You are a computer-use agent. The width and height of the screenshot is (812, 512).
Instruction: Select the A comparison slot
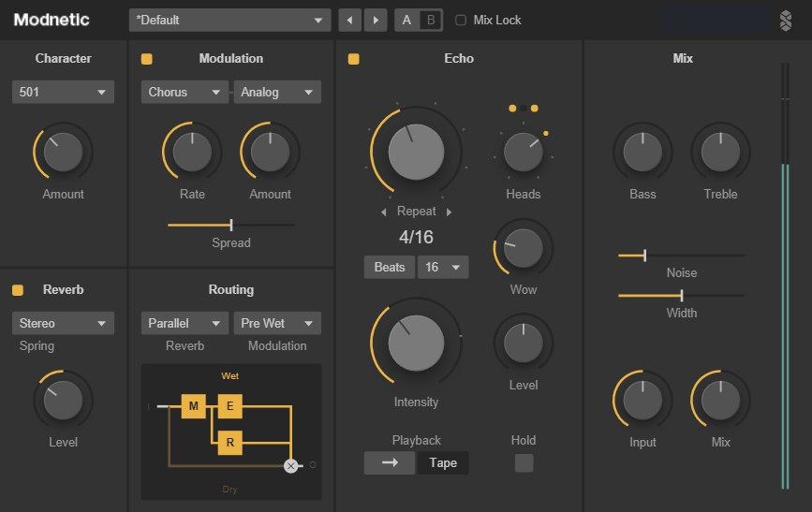pyautogui.click(x=406, y=20)
